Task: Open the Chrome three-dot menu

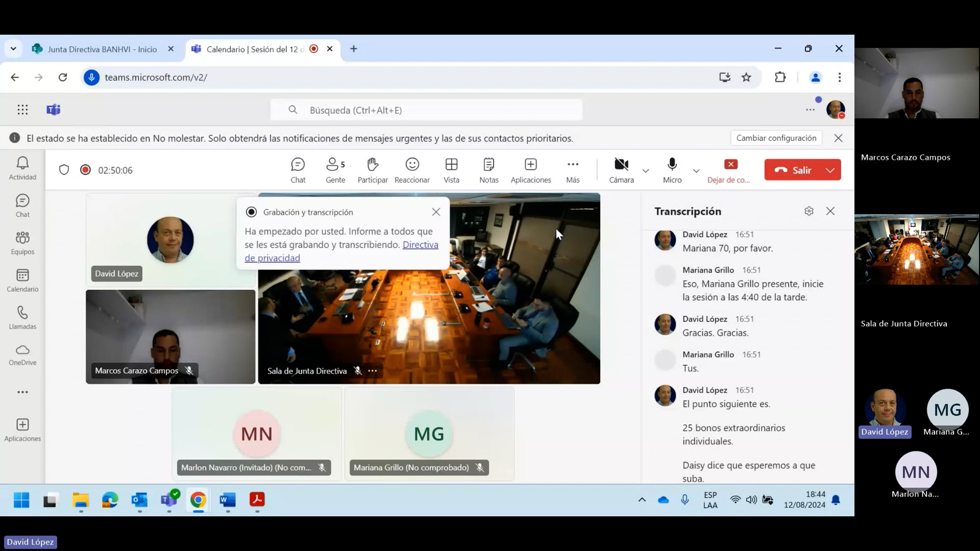Action: point(840,77)
